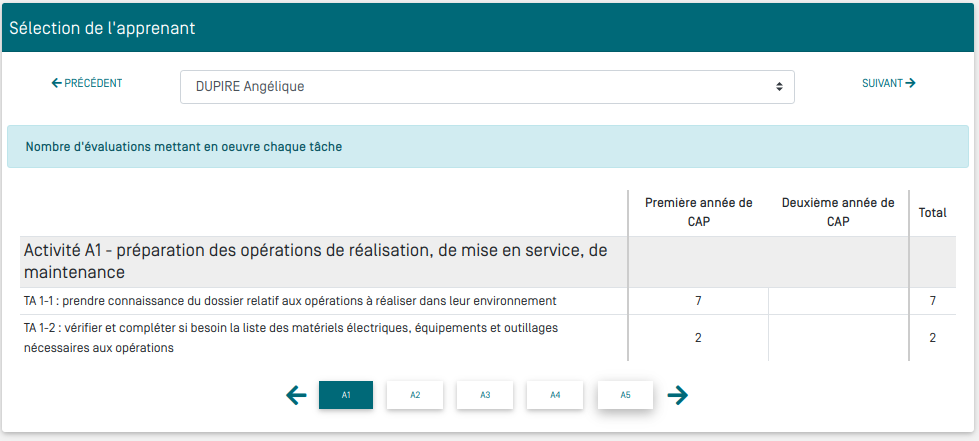Open activity A4 page
979x441 pixels.
[555, 395]
